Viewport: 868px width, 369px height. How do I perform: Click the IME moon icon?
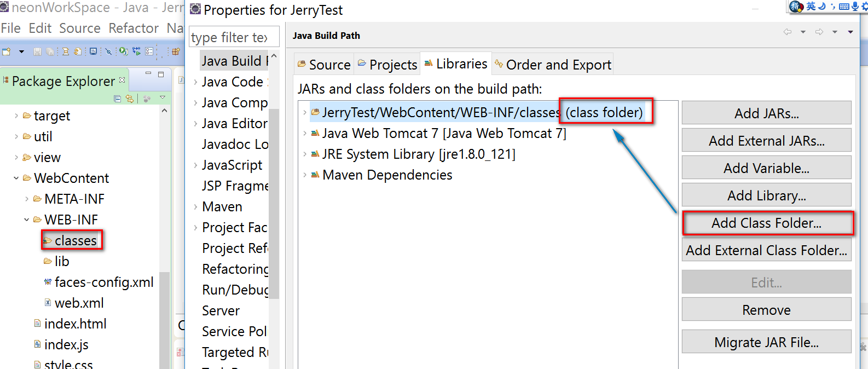pyautogui.click(x=821, y=6)
